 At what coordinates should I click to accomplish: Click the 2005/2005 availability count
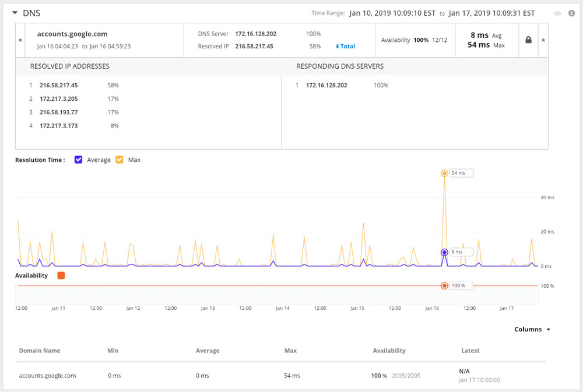pos(406,376)
